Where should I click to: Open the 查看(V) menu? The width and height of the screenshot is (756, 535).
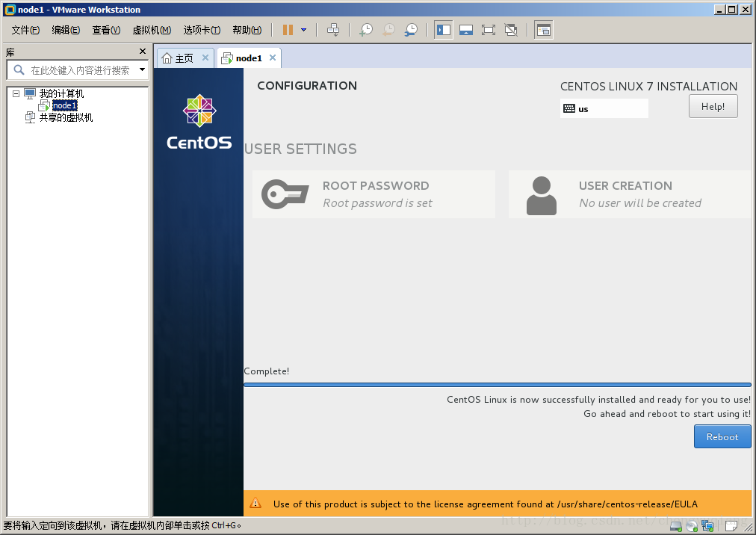tap(106, 30)
